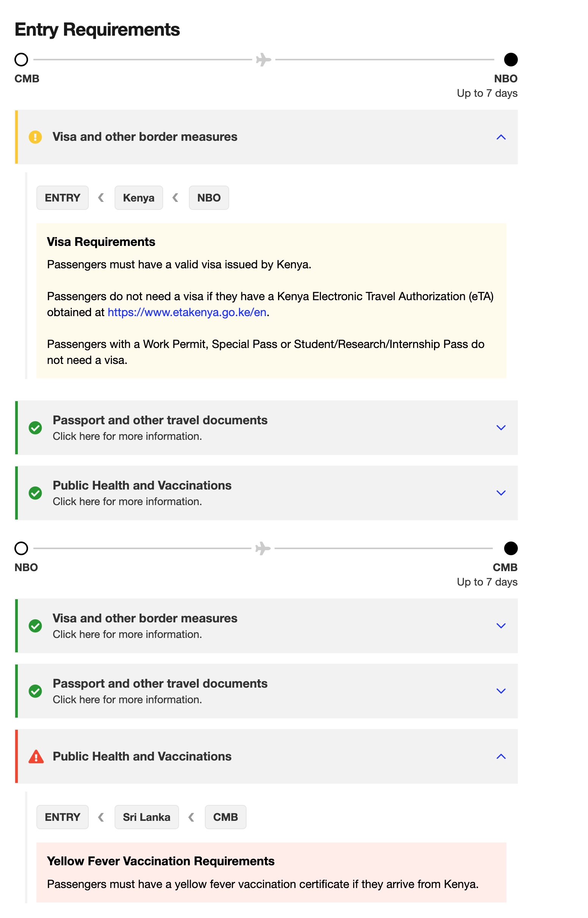Select the Sri Lanka breadcrumb tag
Image resolution: width=588 pixels, height=918 pixels.
146,817
